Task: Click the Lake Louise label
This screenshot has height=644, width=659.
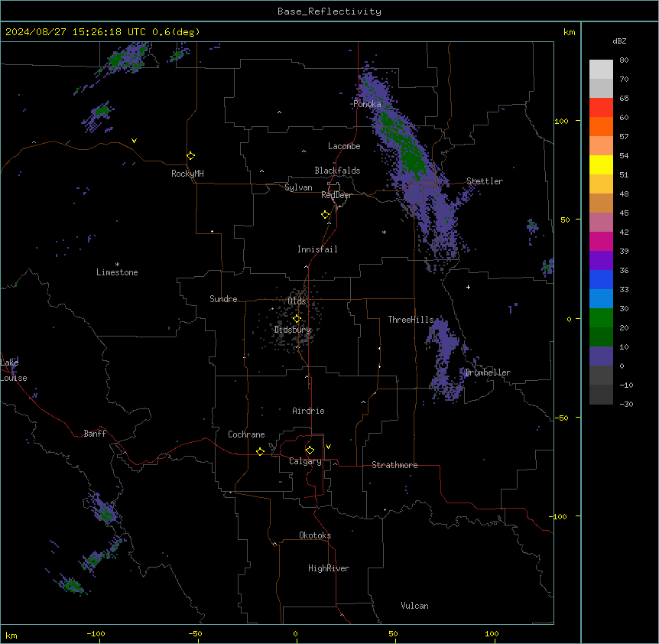Action: tap(14, 370)
